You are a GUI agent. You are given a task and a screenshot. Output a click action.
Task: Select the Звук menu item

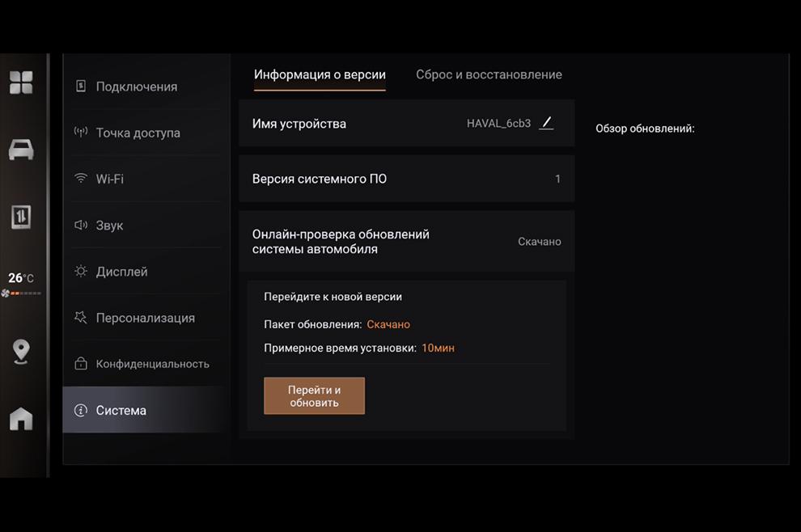[146, 225]
